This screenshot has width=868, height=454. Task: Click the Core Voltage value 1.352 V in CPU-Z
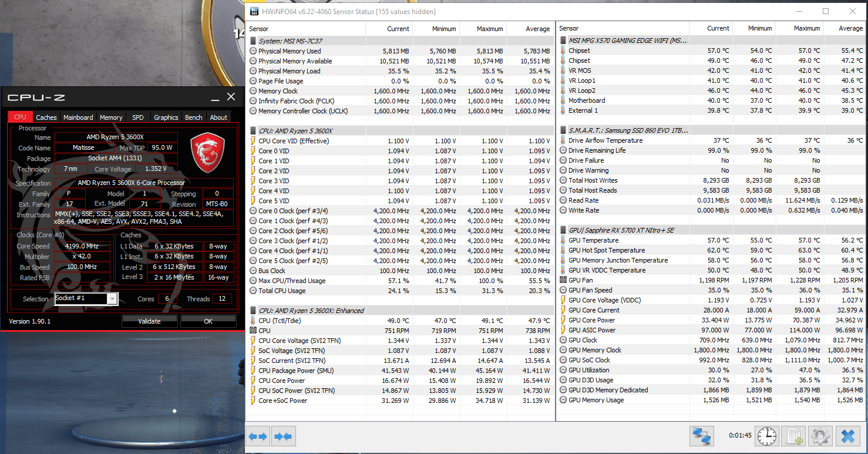tap(156, 169)
